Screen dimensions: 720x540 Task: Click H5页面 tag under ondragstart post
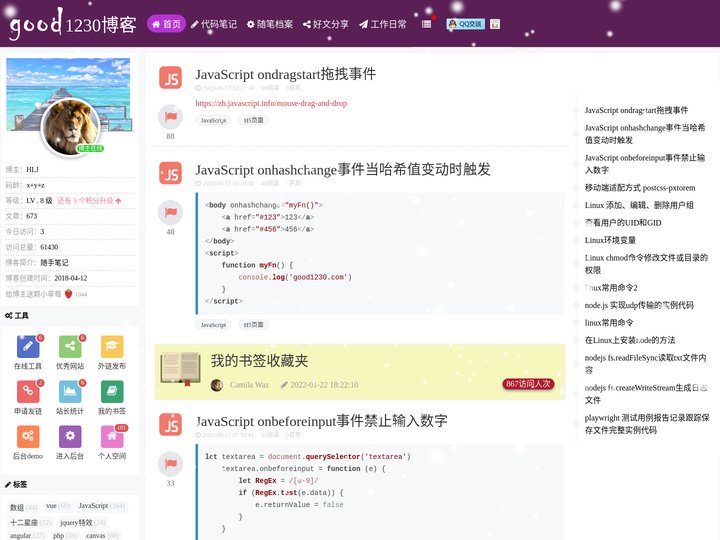[x=253, y=120]
